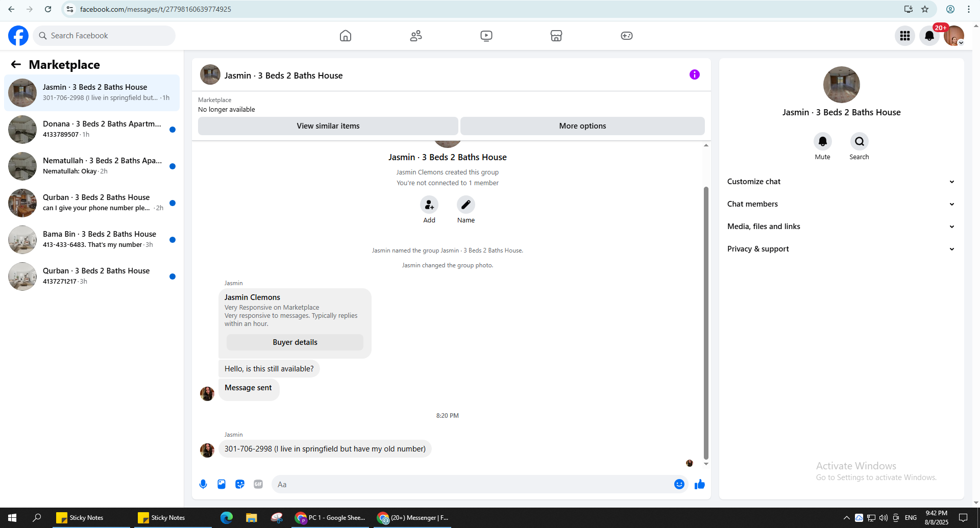
Task: Click the purple conversation information icon
Action: point(694,74)
